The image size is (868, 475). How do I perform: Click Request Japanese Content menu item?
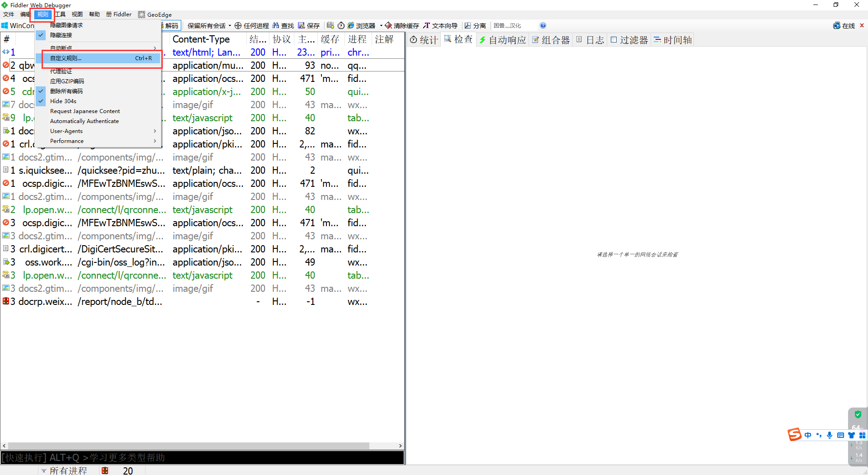pyautogui.click(x=85, y=111)
